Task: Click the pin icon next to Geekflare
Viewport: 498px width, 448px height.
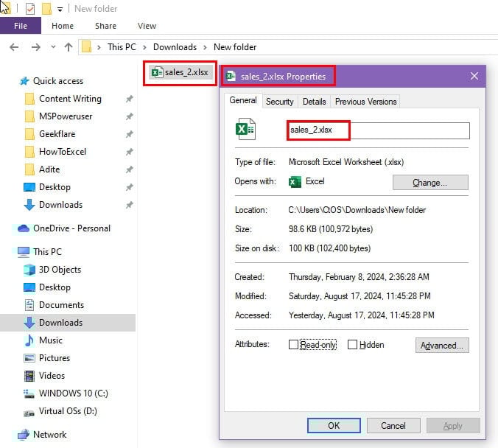Action: click(129, 134)
